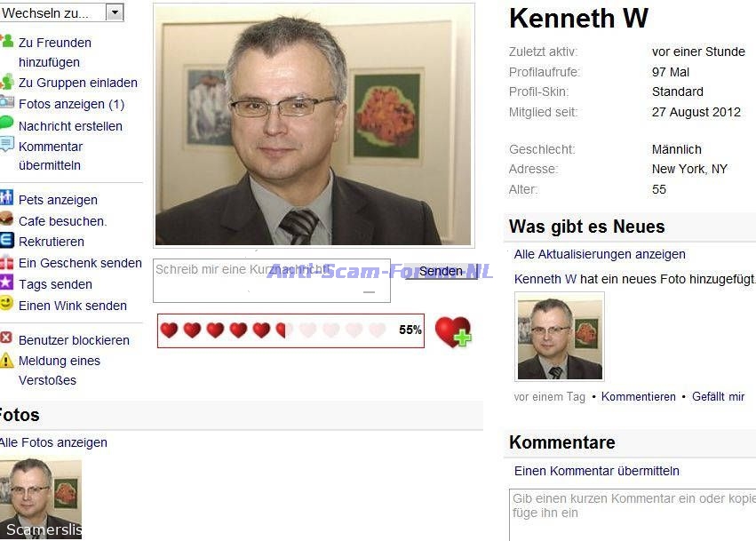This screenshot has width=756, height=541.
Task: Click the 'Gefällt mir' link
Action: pos(718,397)
